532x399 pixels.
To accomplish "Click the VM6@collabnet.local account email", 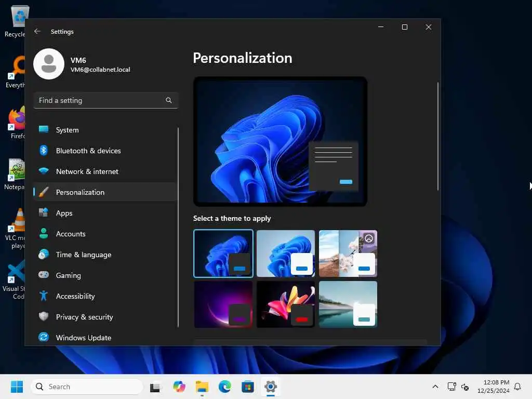I will [100, 70].
